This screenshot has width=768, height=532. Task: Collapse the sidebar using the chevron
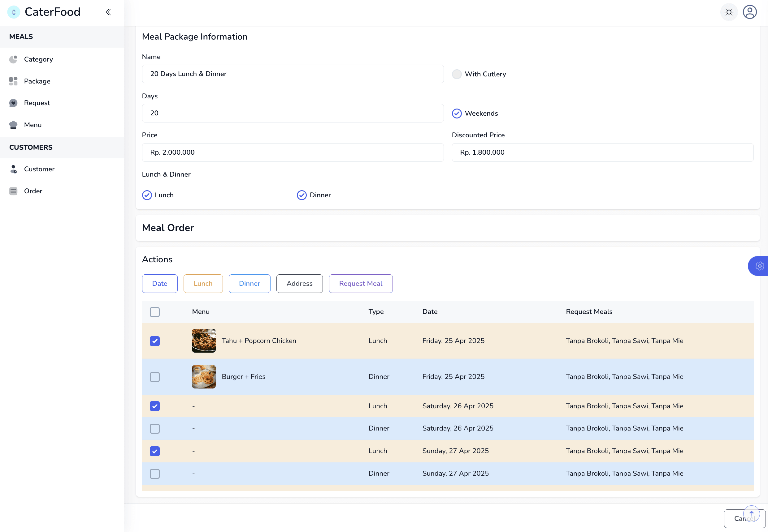[108, 12]
